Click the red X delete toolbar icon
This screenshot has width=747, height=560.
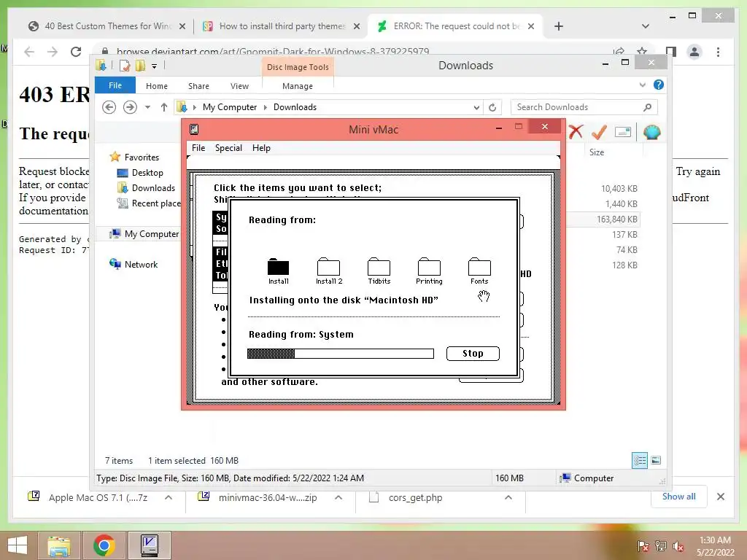[576, 132]
